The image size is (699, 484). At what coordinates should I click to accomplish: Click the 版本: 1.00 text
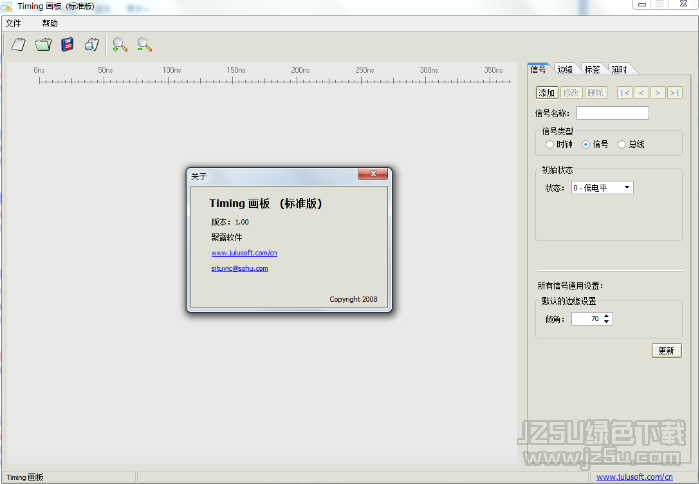230,222
